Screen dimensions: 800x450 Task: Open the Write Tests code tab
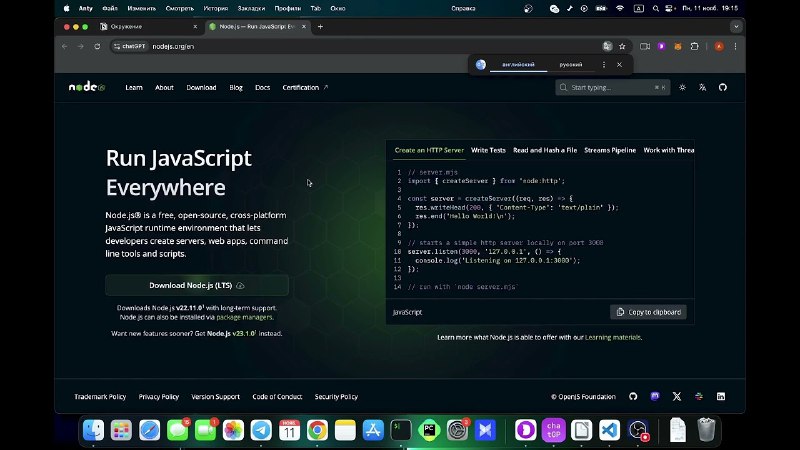click(x=488, y=150)
